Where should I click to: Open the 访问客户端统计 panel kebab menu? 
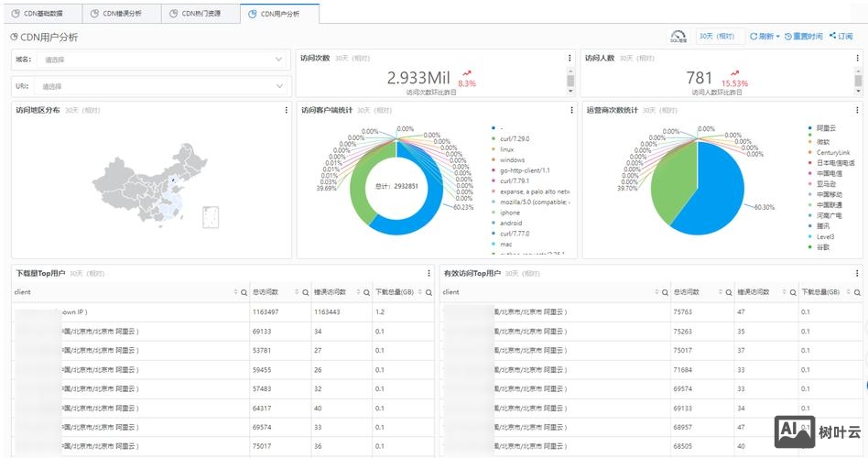click(x=571, y=110)
